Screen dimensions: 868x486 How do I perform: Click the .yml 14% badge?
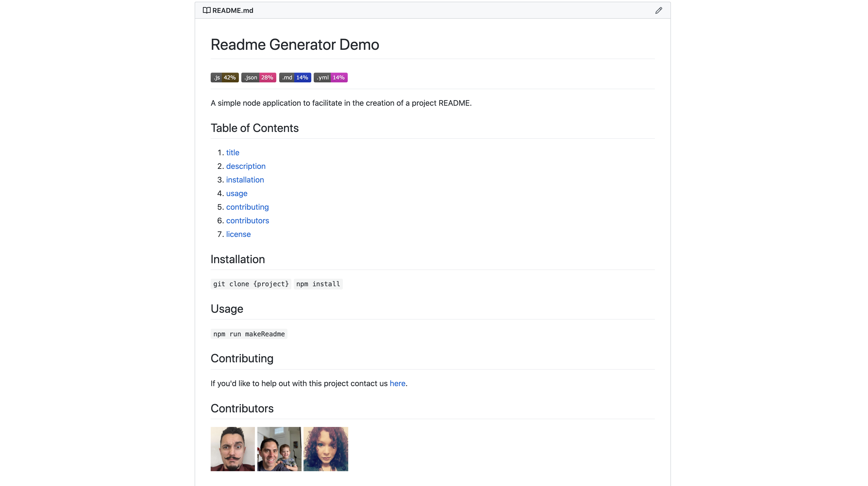pyautogui.click(x=330, y=78)
